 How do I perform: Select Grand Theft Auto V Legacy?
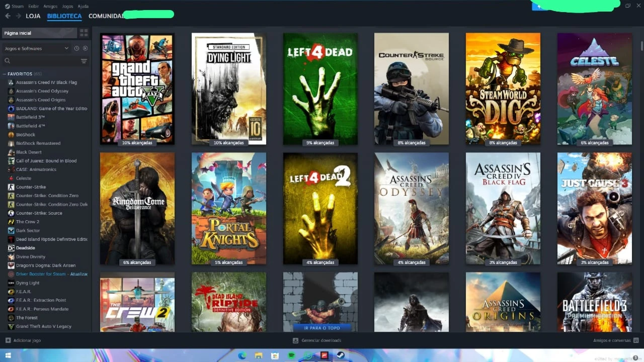[x=44, y=326]
